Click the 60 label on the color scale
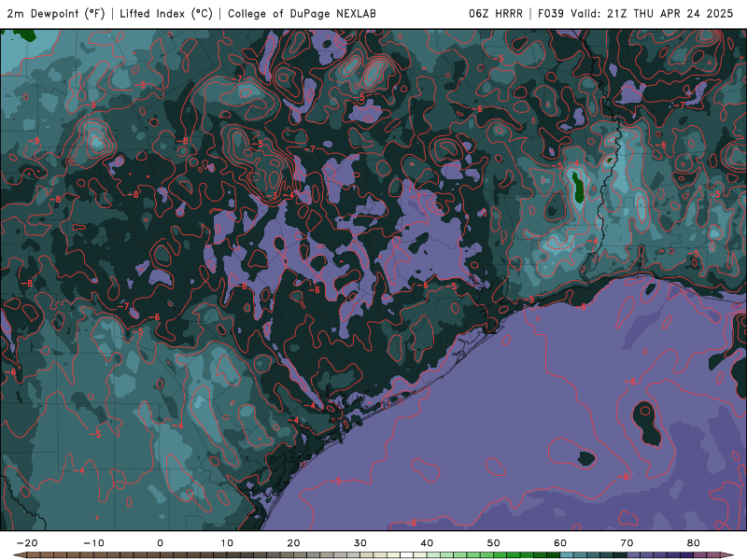This screenshot has height=560, width=747. 560,543
